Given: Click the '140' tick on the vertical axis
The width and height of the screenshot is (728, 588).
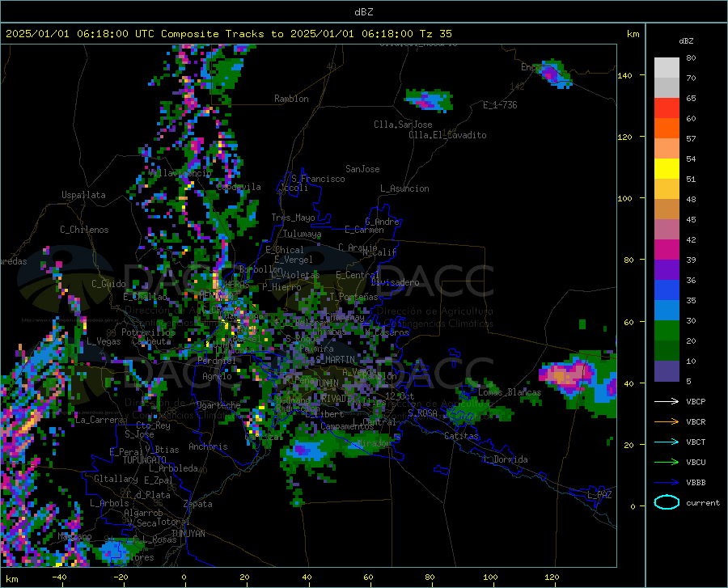Looking at the screenshot, I should coord(625,75).
